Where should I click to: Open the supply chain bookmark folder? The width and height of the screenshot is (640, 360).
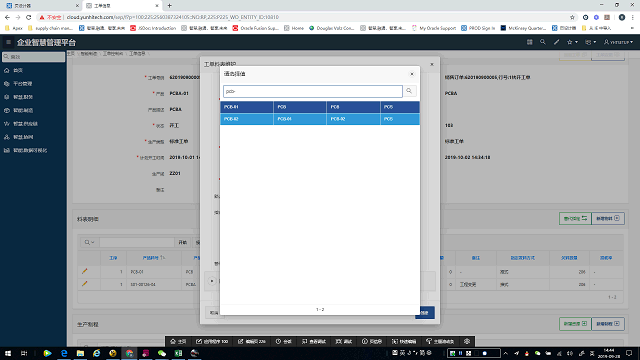[50, 28]
